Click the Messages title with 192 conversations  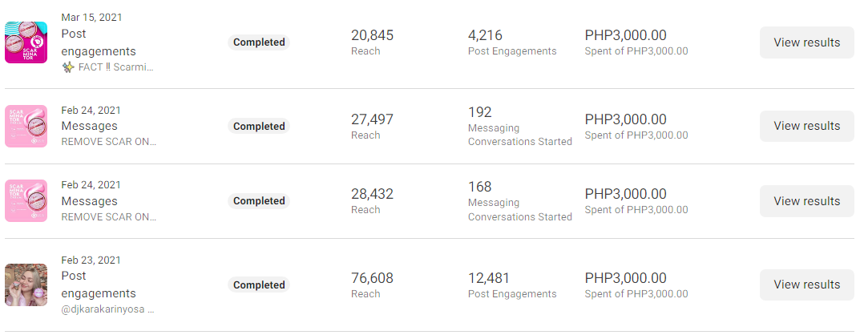pos(89,126)
